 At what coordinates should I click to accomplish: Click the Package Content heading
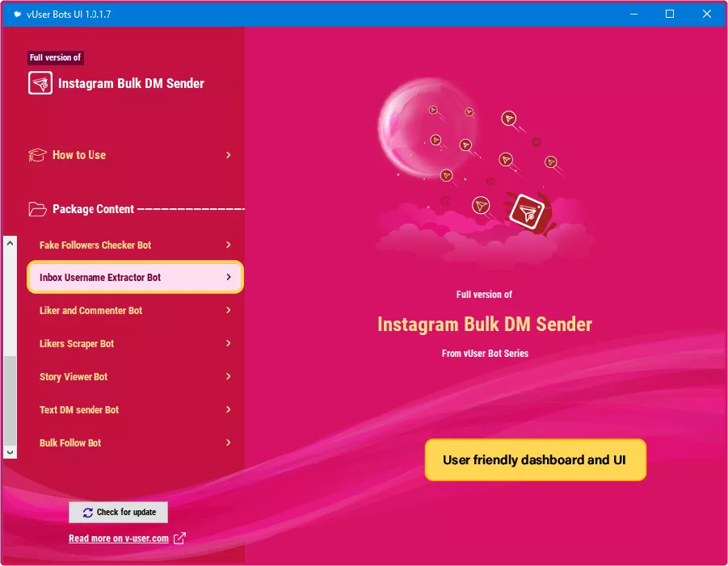[x=93, y=209]
